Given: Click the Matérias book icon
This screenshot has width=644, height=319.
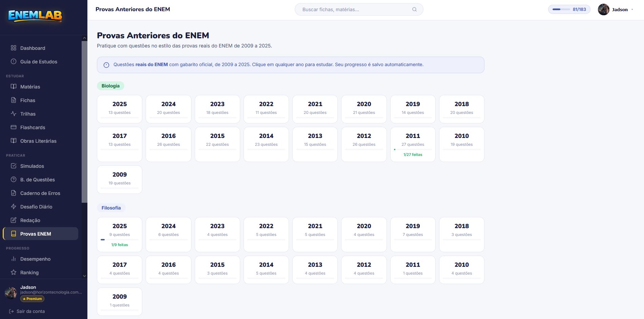Looking at the screenshot, I should tap(14, 86).
